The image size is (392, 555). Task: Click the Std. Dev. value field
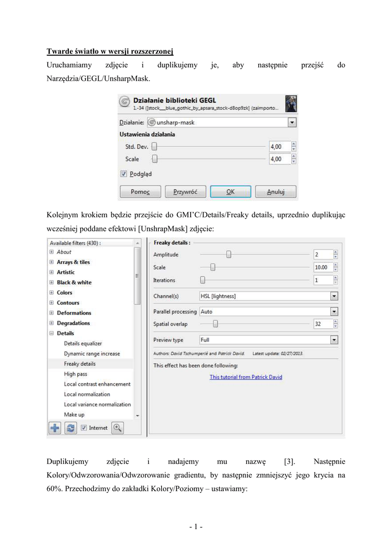click(x=279, y=146)
